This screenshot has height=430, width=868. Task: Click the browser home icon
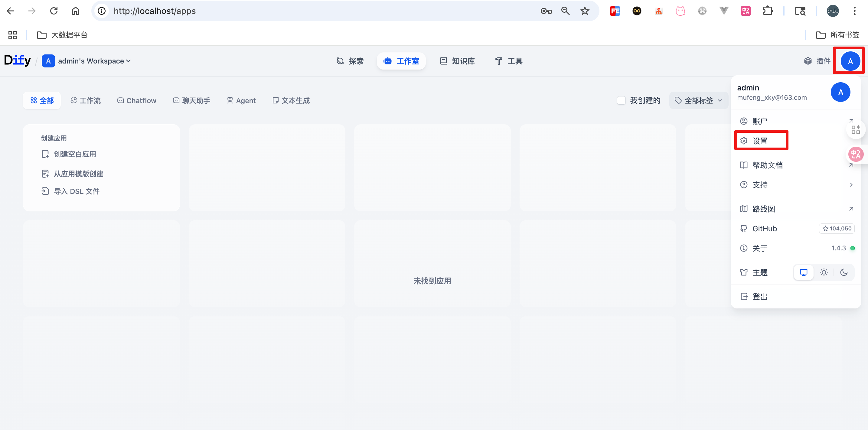76,11
